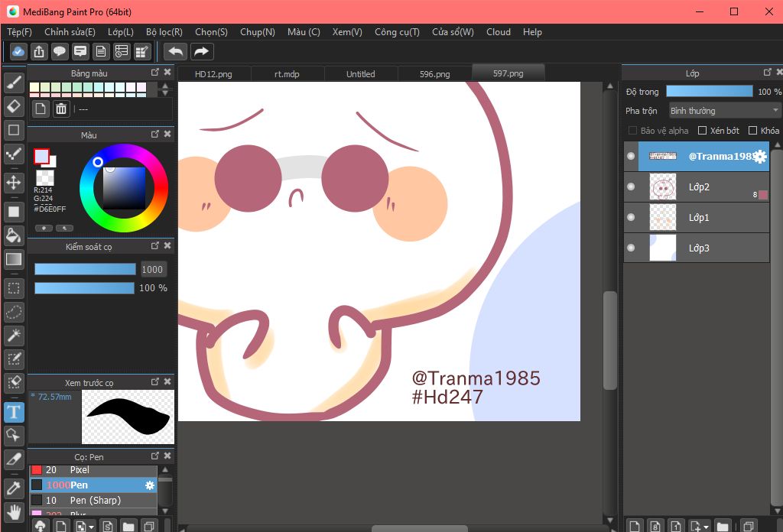Viewport: 783px width, 532px height.
Task: Open settings gear on @Tranma1985 layer
Action: tap(760, 156)
